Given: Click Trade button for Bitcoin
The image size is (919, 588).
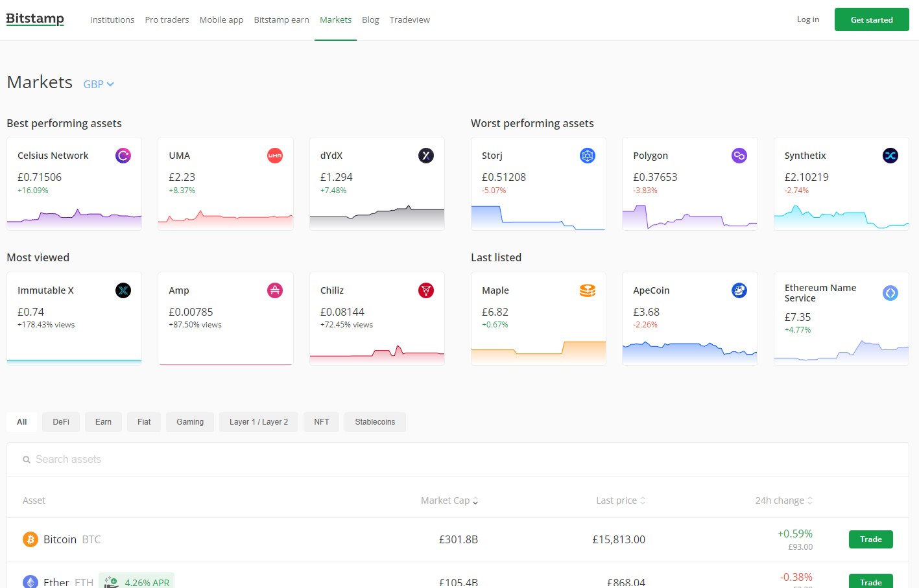Looking at the screenshot, I should click(870, 539).
